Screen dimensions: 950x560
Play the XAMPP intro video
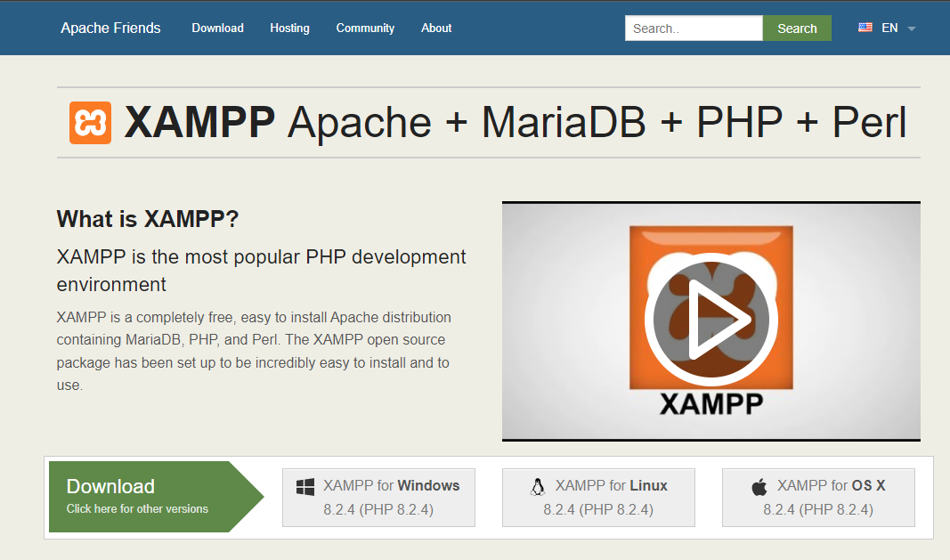[x=710, y=320]
